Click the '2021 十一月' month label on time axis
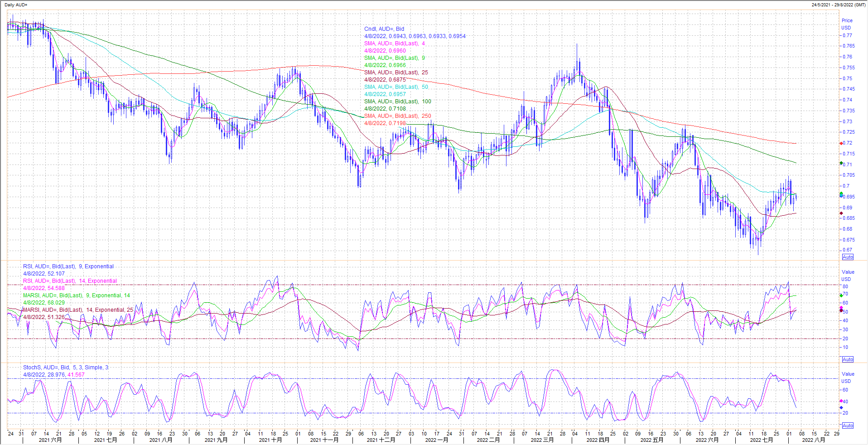 324,440
